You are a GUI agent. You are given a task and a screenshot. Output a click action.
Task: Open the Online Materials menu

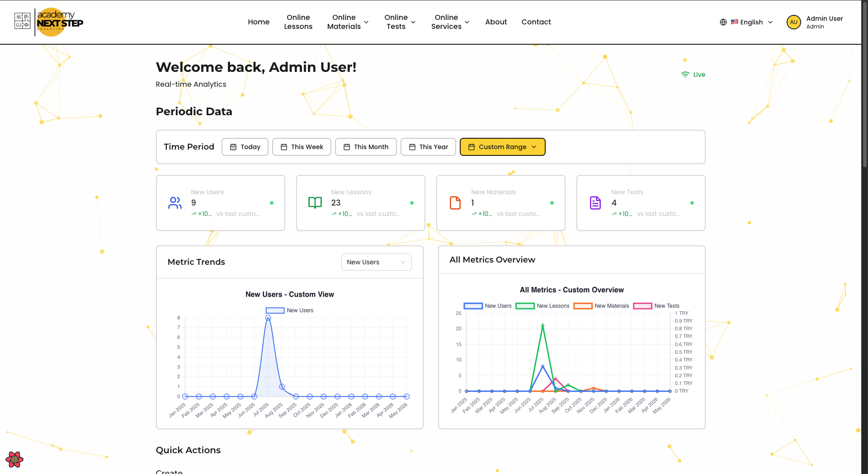pyautogui.click(x=348, y=22)
